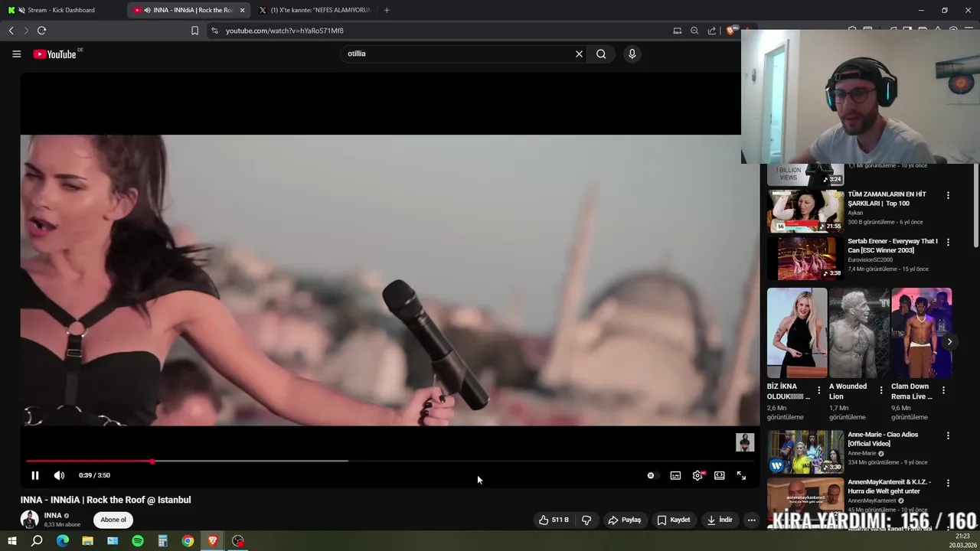This screenshot has height=551, width=980.
Task: Mute the video volume
Action: click(x=59, y=475)
